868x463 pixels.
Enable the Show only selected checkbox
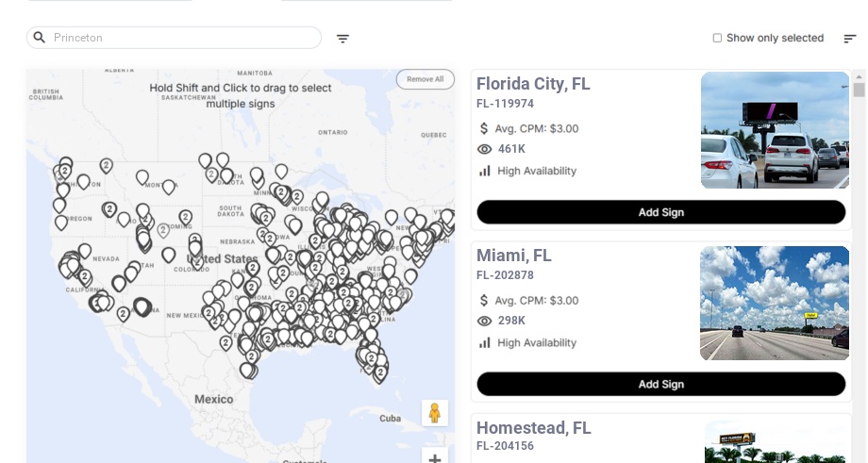pyautogui.click(x=717, y=39)
